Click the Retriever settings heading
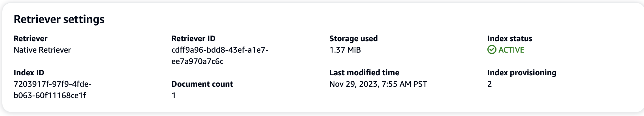Image resolution: width=644 pixels, height=116 pixels. [59, 19]
